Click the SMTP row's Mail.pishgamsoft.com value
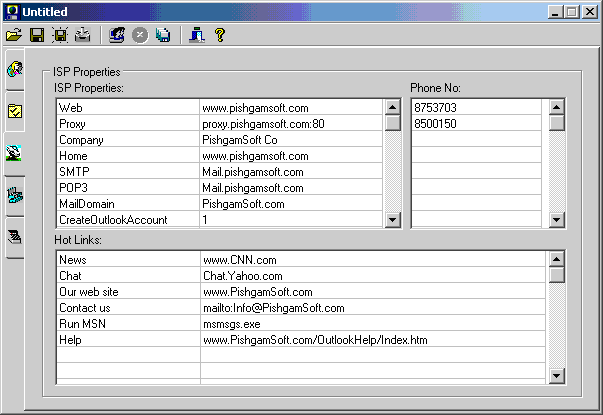Screen dimensions: 603x415 point(291,172)
